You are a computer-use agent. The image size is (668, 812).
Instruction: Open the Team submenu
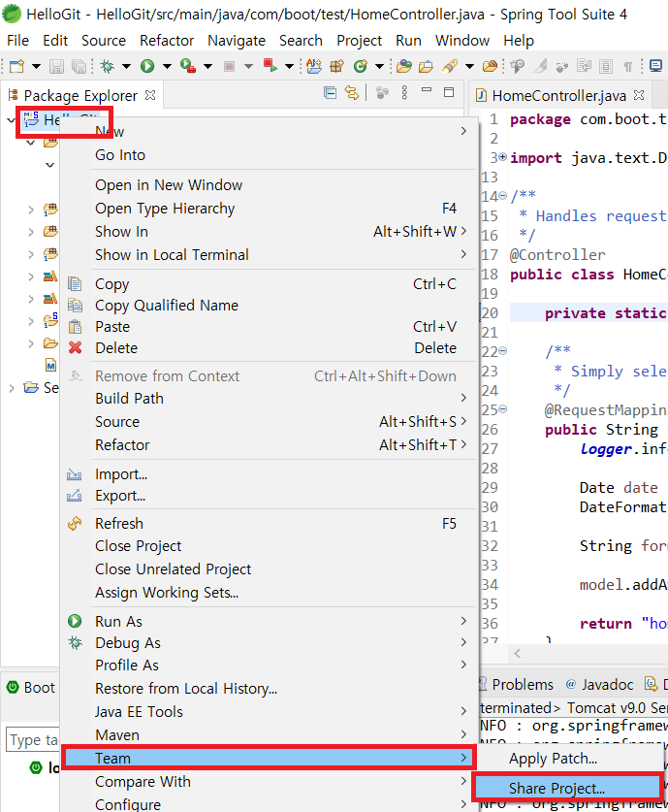269,758
